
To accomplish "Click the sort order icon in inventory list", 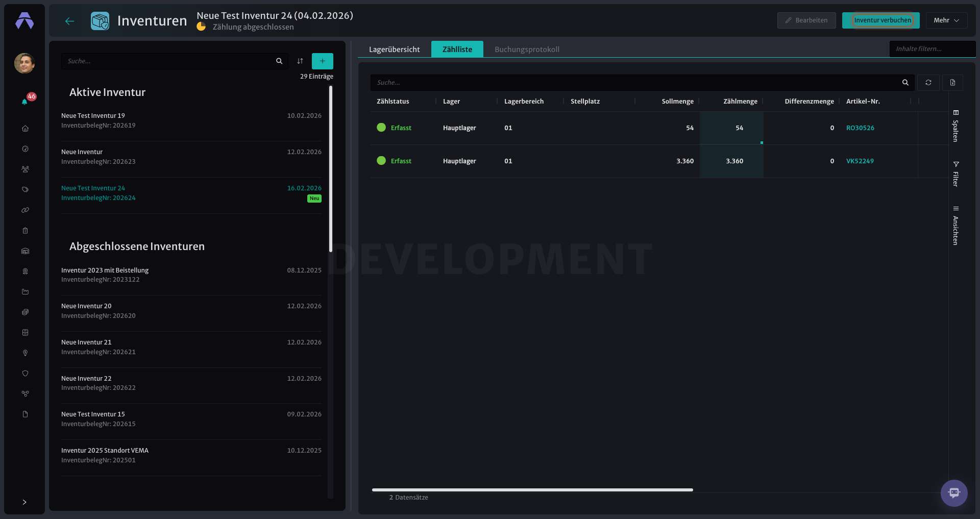I will coord(300,61).
